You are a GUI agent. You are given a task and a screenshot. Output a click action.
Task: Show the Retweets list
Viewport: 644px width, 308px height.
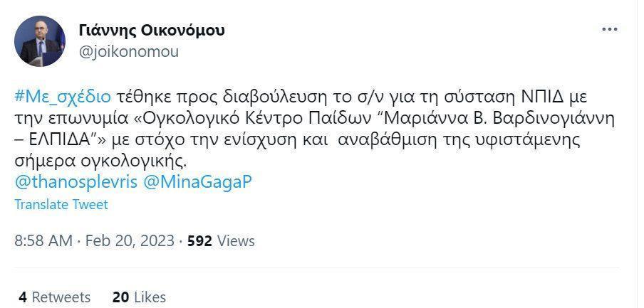[61, 297]
